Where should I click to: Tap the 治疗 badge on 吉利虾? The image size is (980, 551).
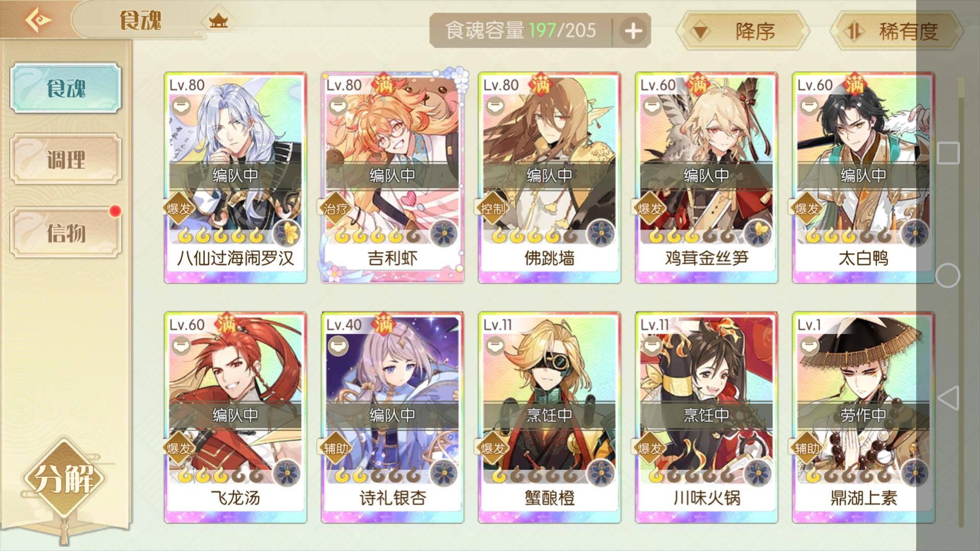(335, 208)
